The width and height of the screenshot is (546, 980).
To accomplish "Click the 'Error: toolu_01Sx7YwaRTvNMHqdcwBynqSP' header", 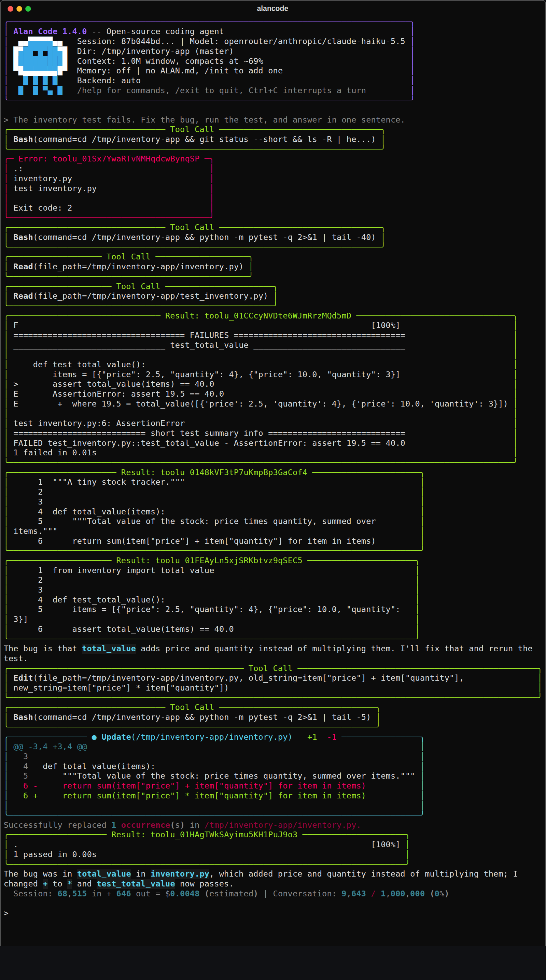I will click(109, 159).
